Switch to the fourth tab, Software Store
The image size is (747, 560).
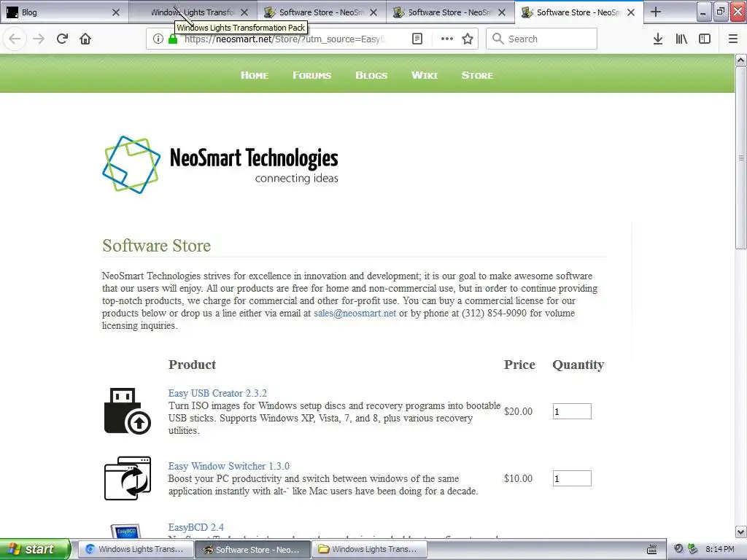point(450,12)
